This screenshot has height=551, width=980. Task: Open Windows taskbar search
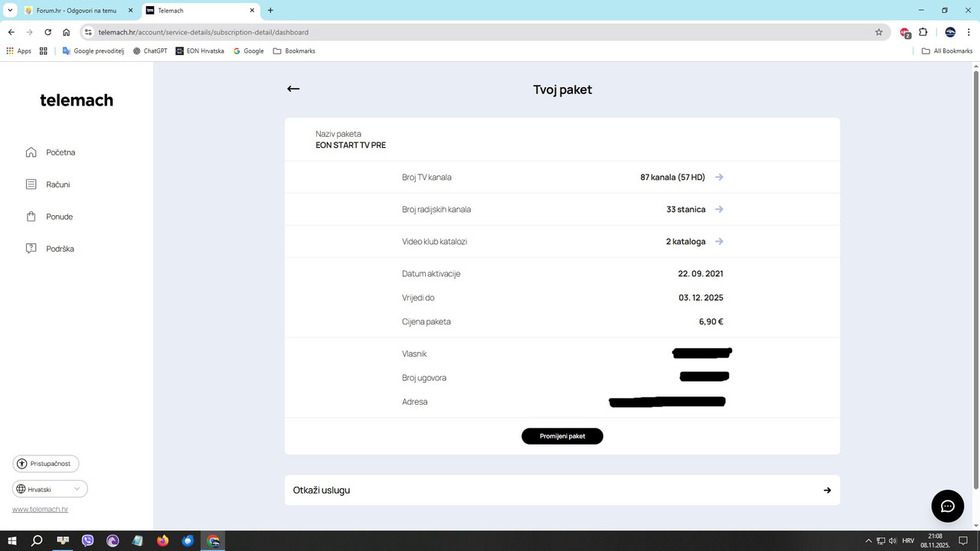pyautogui.click(x=37, y=540)
